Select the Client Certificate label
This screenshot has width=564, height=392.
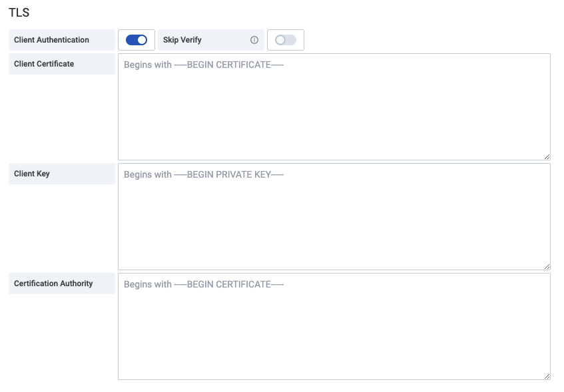click(x=44, y=64)
